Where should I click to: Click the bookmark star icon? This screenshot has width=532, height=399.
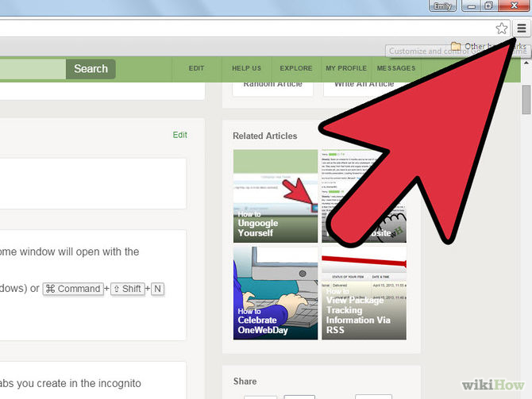[502, 29]
